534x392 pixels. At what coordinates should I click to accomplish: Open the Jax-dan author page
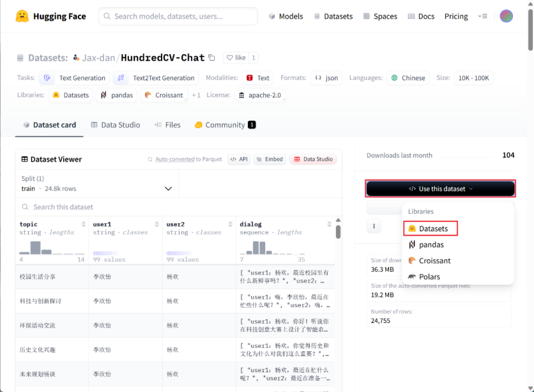(x=98, y=57)
